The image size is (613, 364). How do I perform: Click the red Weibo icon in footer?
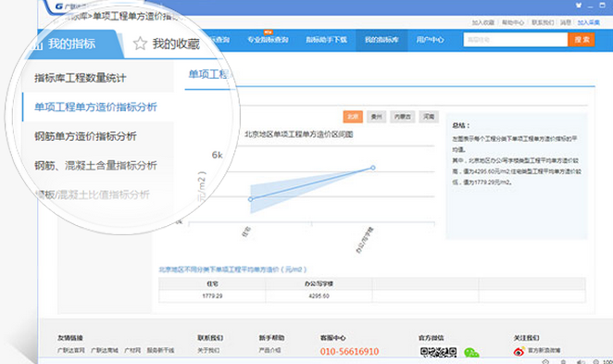coord(519,351)
